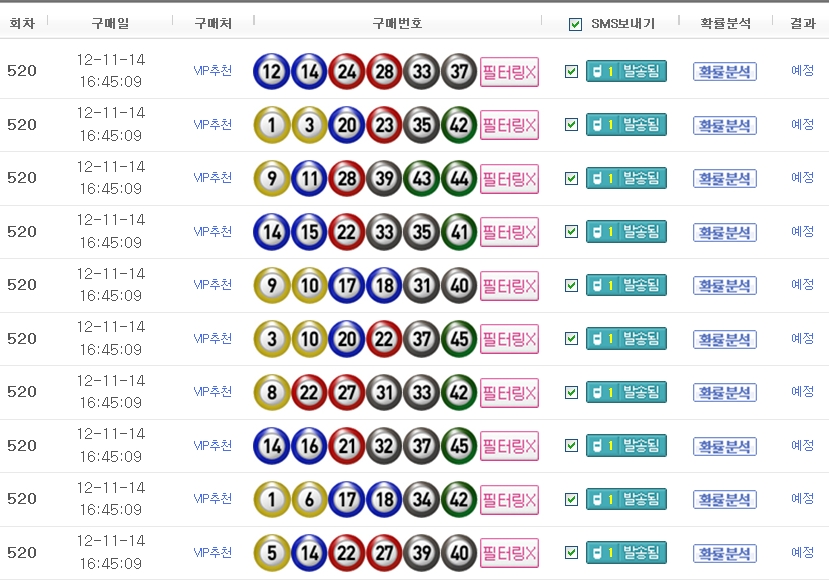Choose the red ball numbered 23
This screenshot has width=829, height=583.
tap(384, 125)
